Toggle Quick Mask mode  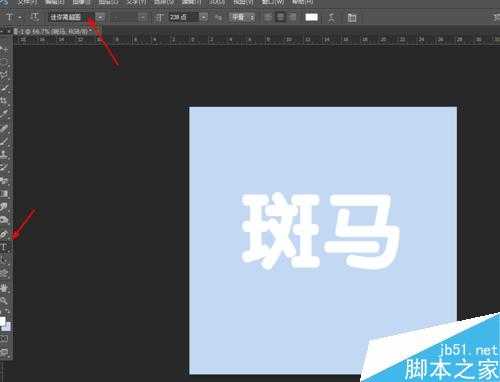click(4, 339)
